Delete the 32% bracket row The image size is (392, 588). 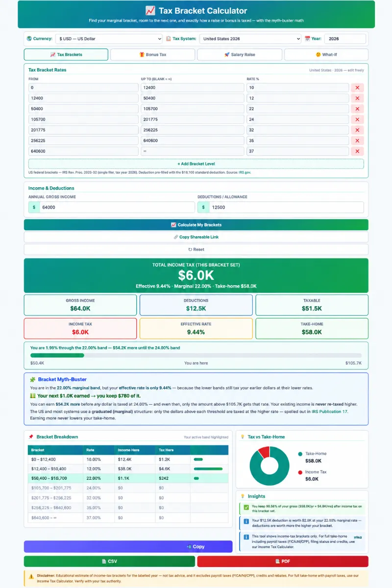pos(357,130)
